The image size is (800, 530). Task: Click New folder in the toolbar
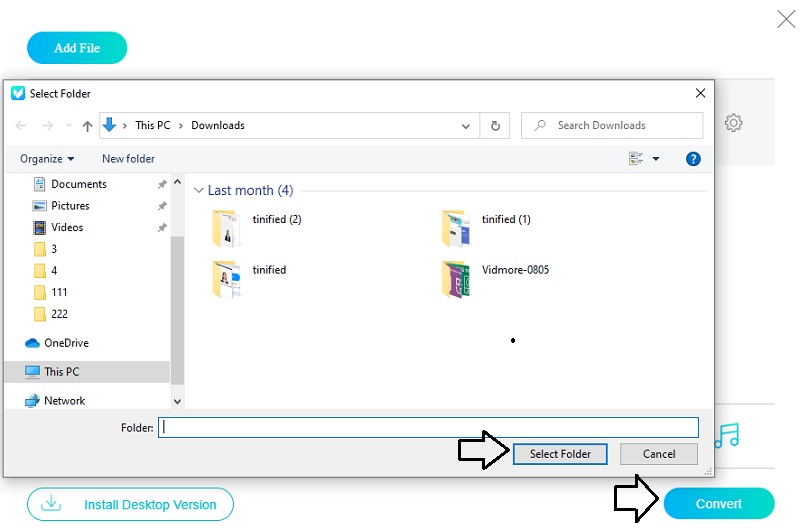pyautogui.click(x=128, y=159)
